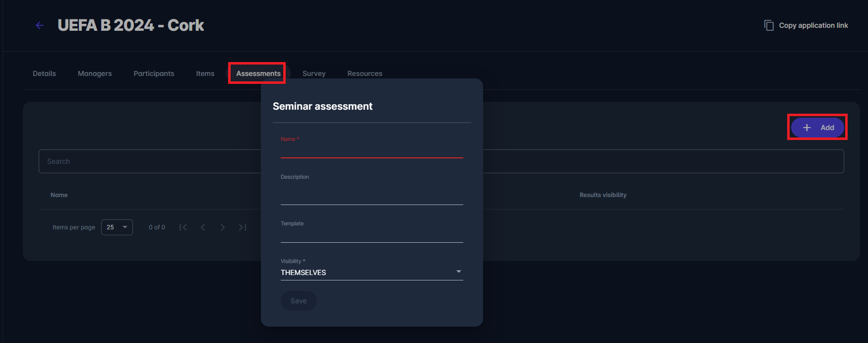Image resolution: width=868 pixels, height=343 pixels.
Task: Open the Participants tab
Action: [154, 73]
